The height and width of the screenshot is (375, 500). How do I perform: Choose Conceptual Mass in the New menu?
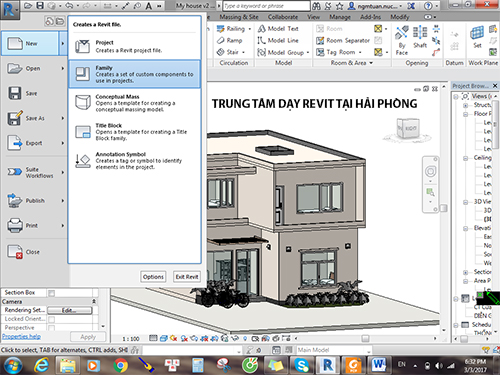[135, 103]
